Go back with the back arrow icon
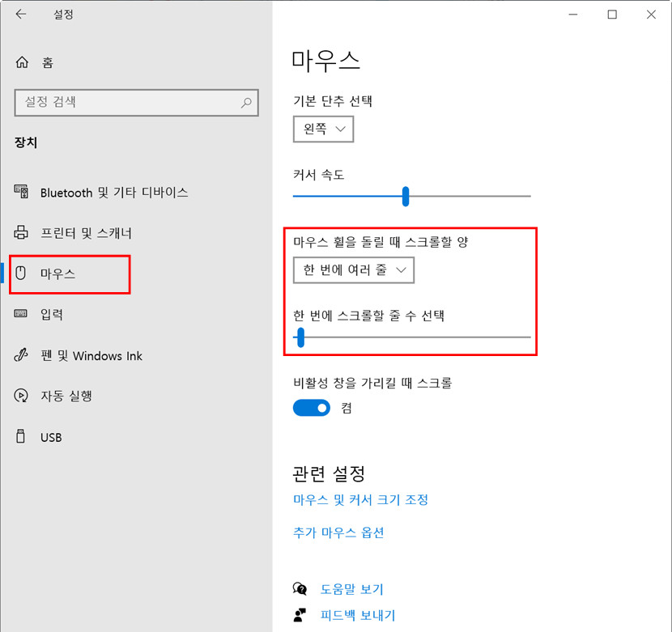Image resolution: width=672 pixels, height=632 pixels. (21, 14)
